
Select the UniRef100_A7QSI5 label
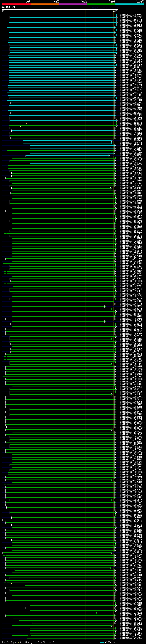tap(131, 146)
